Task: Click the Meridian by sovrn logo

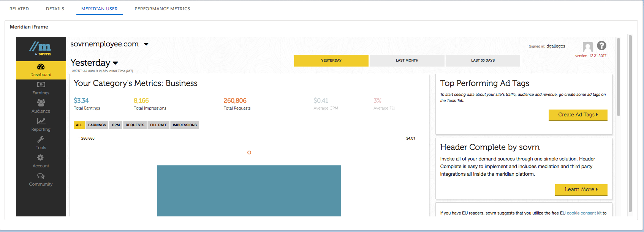Action: (40, 48)
